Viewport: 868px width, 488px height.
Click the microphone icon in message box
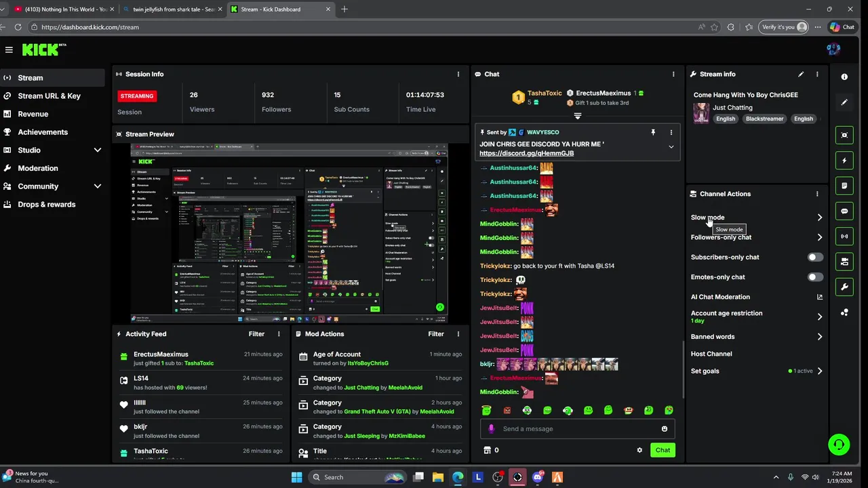click(492, 429)
